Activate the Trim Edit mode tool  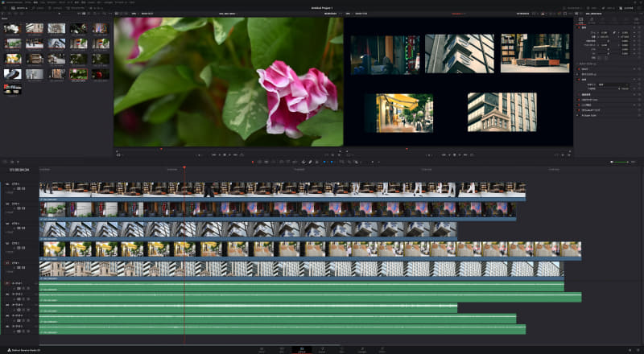pyautogui.click(x=259, y=162)
